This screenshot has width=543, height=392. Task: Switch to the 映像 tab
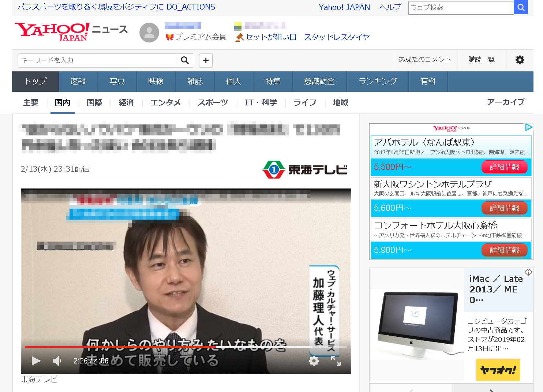[156, 81]
